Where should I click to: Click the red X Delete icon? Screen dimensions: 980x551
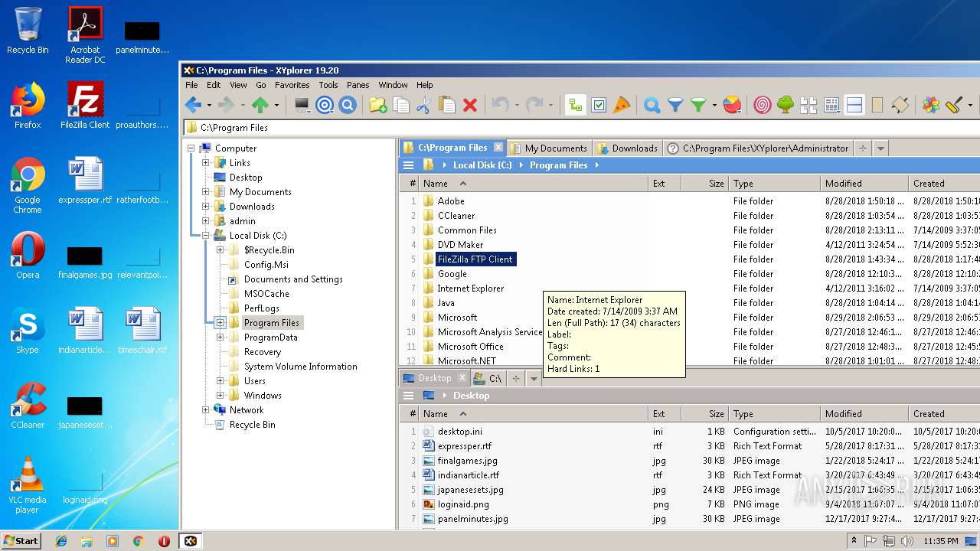coord(470,105)
